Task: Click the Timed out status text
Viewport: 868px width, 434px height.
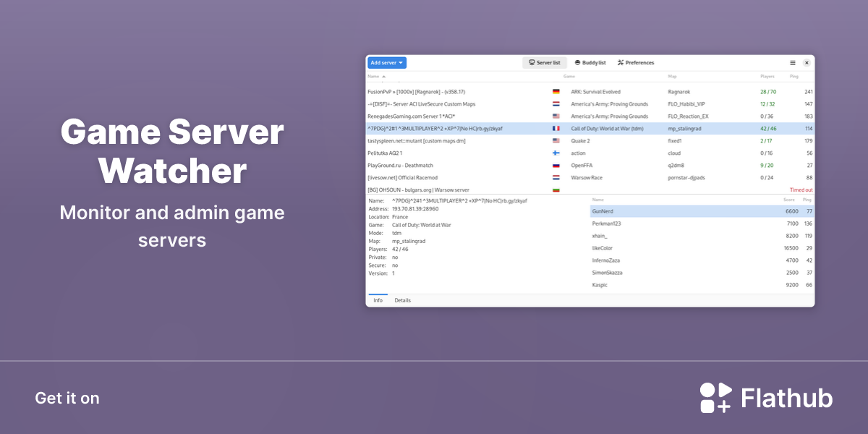Action: coord(801,190)
